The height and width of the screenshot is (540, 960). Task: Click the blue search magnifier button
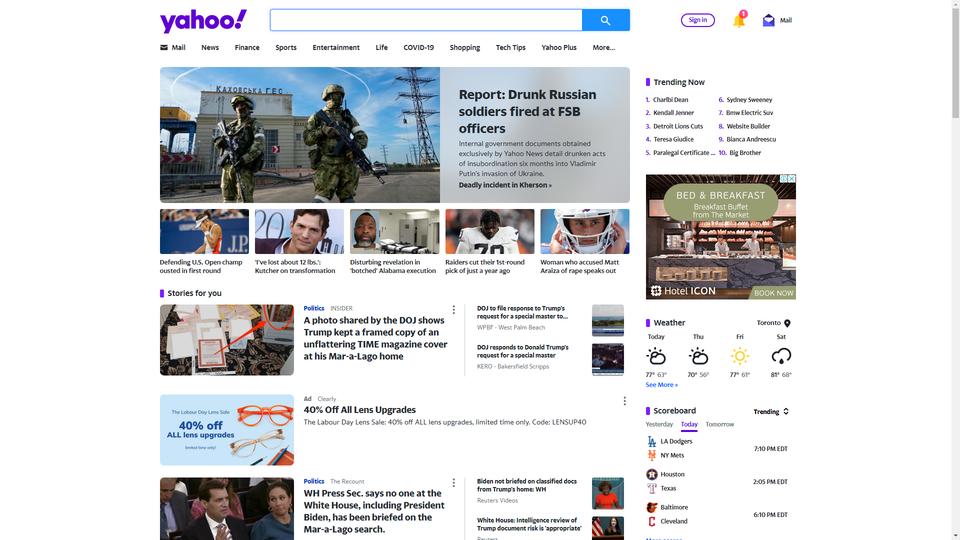606,20
